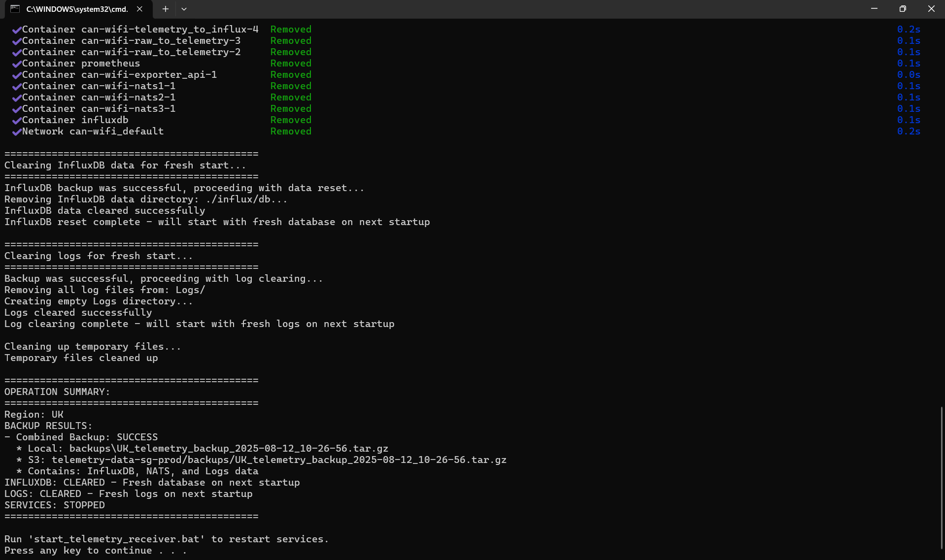Click checkmark beside can-wifi-nats2-1
Screen dimensions: 945x560
17,98
